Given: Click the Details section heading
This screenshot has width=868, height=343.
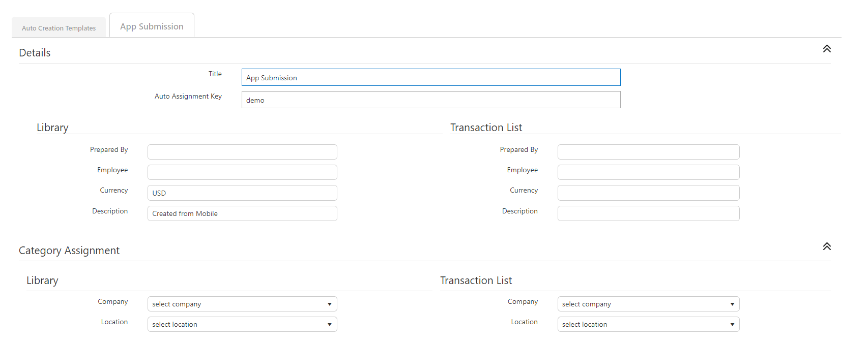Looking at the screenshot, I should [x=35, y=53].
